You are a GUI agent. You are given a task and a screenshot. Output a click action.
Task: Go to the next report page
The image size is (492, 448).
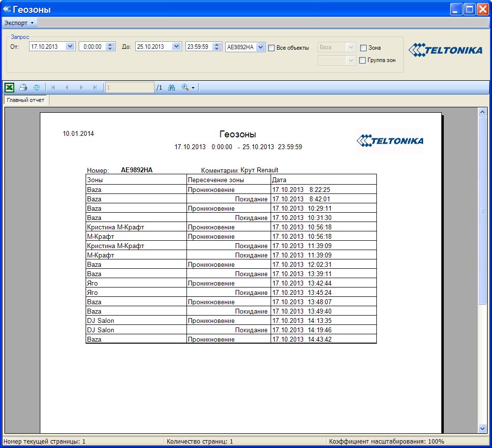(81, 88)
